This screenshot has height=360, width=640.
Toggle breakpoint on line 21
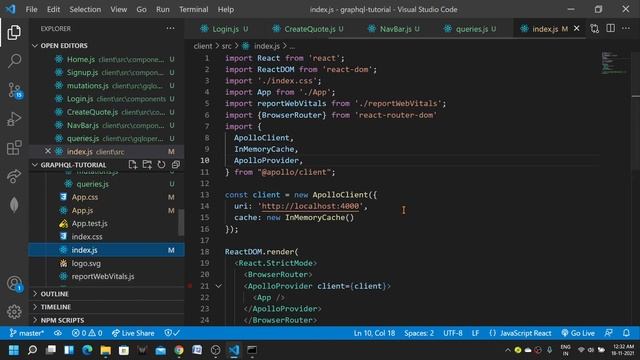pyautogui.click(x=190, y=286)
